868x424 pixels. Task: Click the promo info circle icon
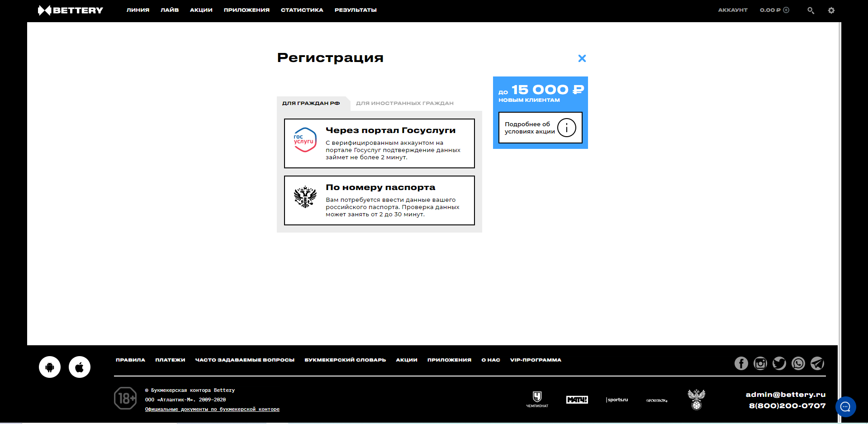tap(567, 128)
